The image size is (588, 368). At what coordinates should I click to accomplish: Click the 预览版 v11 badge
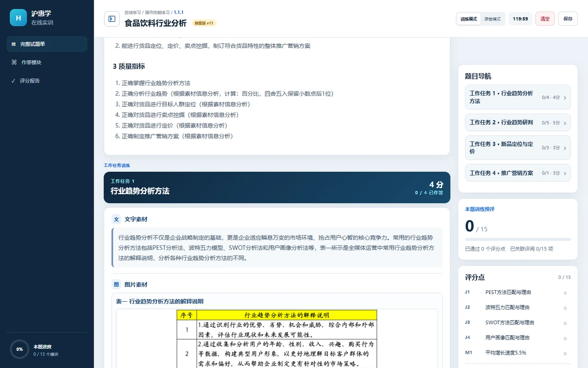204,23
